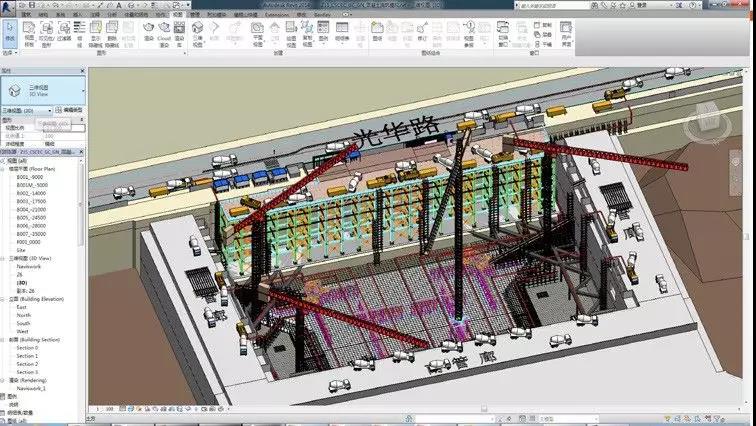Open the 三维视图: {3D} instance dropdown

tap(27, 111)
